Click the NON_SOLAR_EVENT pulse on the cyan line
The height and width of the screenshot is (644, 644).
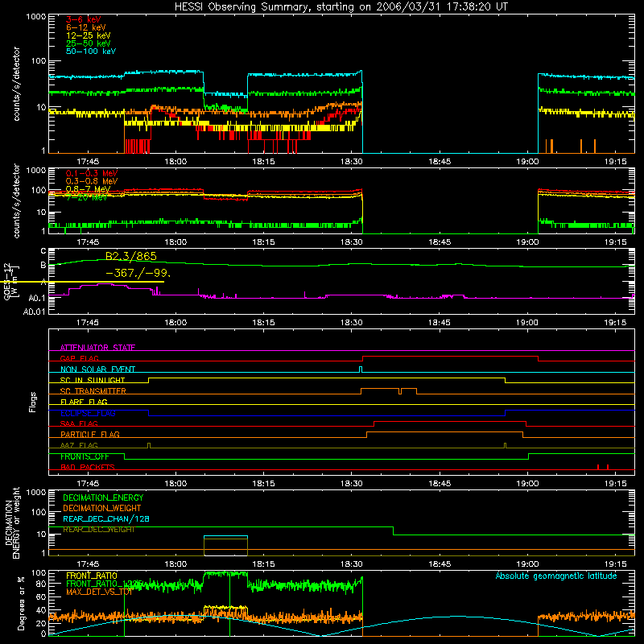(361, 369)
